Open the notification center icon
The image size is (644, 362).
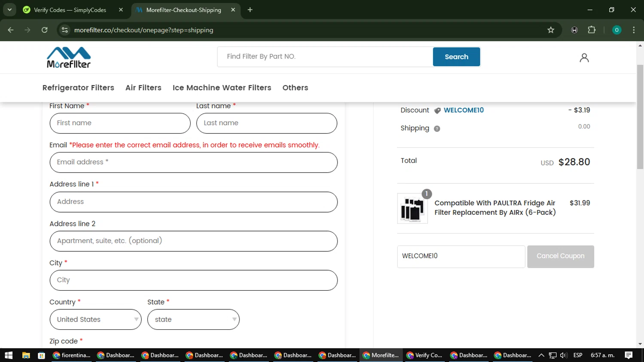pos(629,355)
